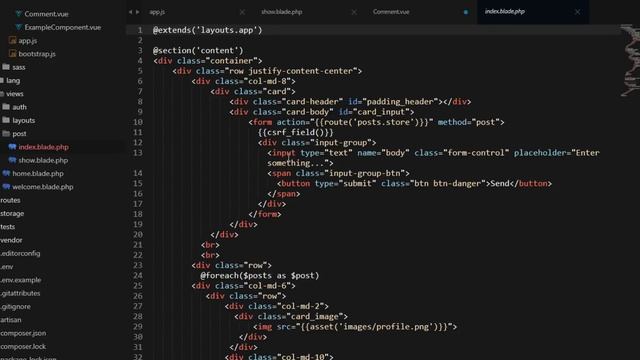Open the .gitattributes file
Image resolution: width=640 pixels, height=360 pixels.
[20, 293]
